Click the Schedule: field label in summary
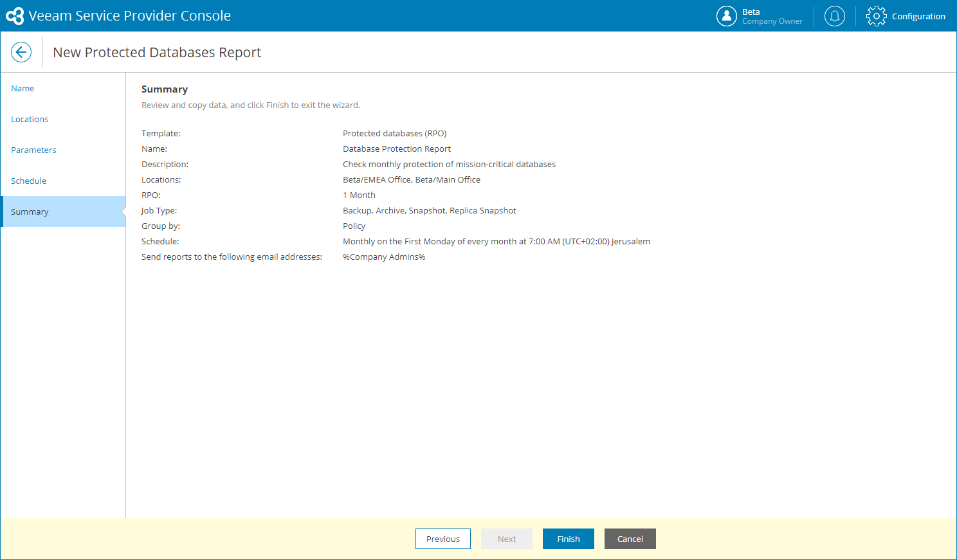The width and height of the screenshot is (957, 560). click(160, 241)
